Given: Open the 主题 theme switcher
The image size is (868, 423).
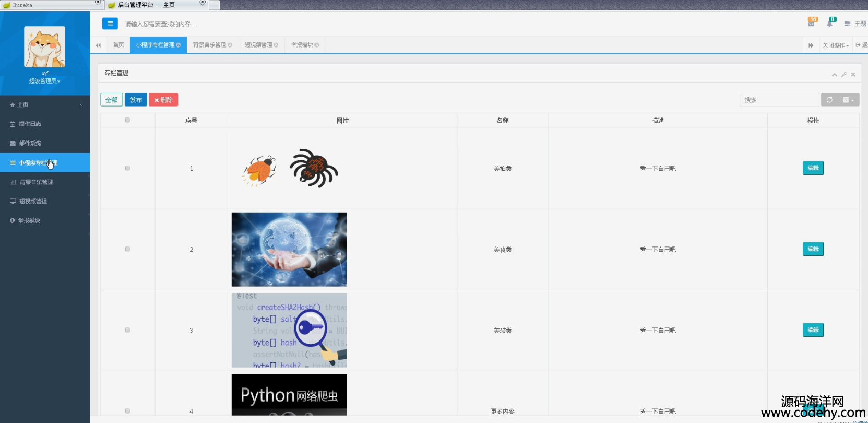Looking at the screenshot, I should pyautogui.click(x=856, y=23).
